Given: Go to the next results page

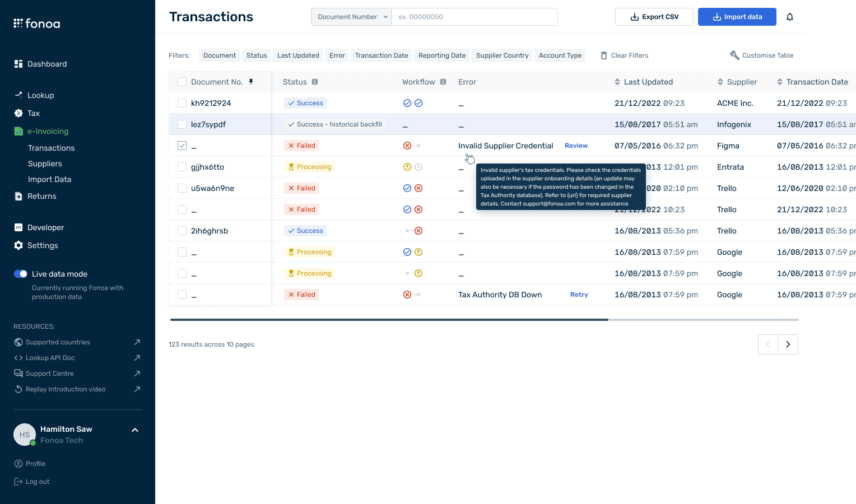Looking at the screenshot, I should tap(788, 344).
